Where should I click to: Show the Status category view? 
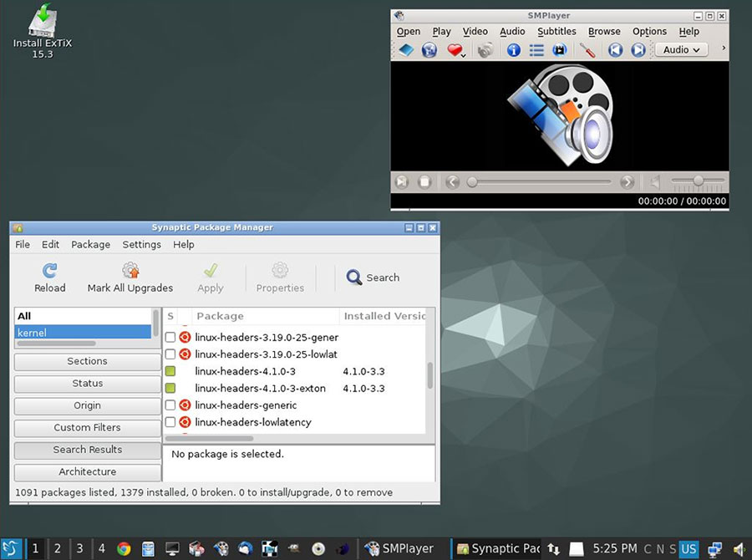click(x=87, y=384)
